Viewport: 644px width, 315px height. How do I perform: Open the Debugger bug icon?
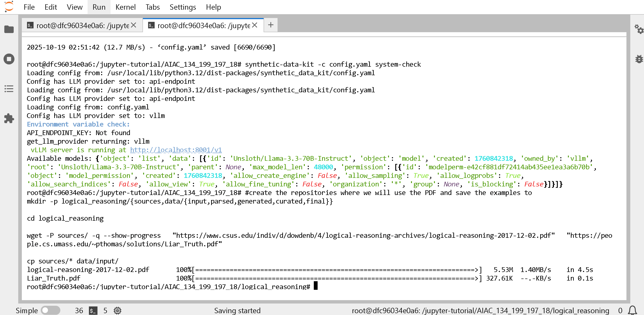[x=639, y=59]
